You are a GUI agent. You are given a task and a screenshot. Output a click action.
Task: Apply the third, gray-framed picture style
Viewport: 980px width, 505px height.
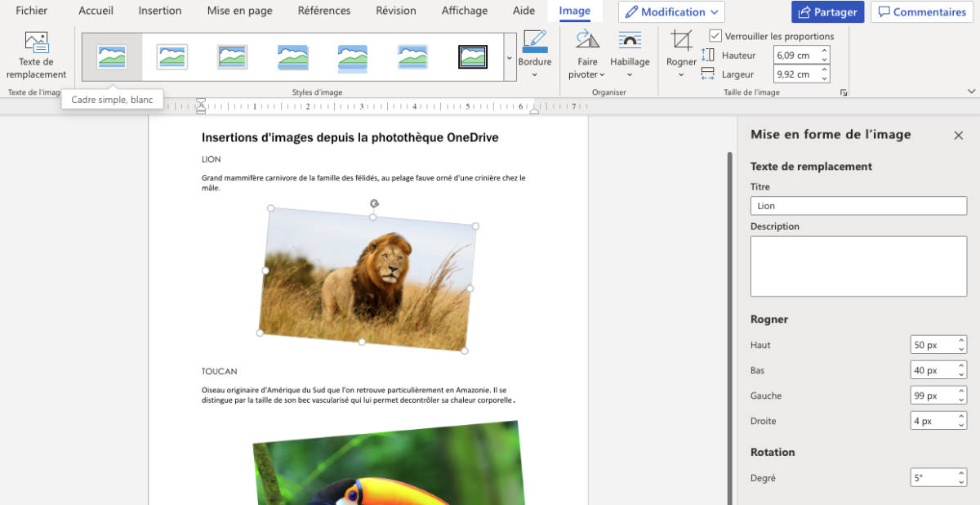233,56
